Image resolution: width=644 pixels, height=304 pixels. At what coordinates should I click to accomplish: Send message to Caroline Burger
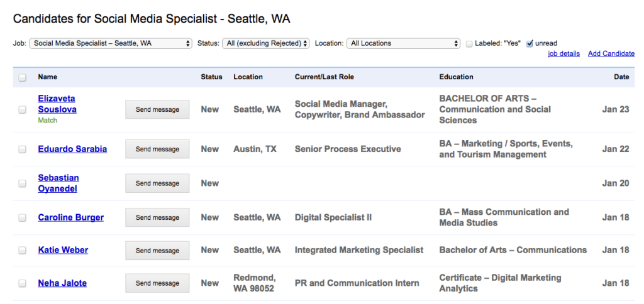tap(157, 217)
